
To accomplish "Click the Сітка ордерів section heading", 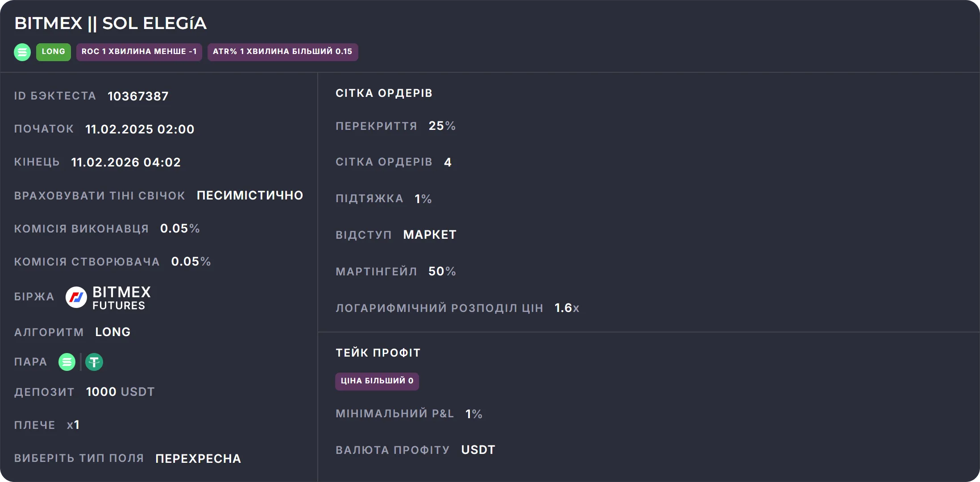I will (384, 93).
